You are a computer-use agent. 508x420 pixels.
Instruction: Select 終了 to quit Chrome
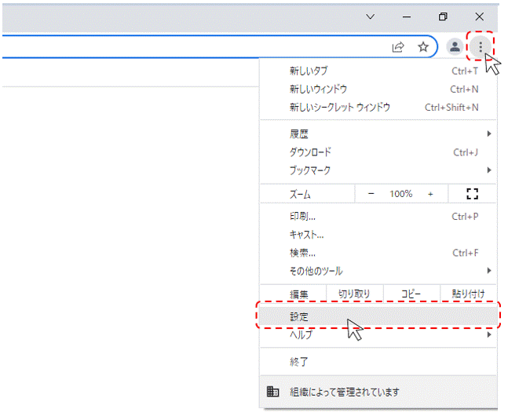pyautogui.click(x=378, y=361)
